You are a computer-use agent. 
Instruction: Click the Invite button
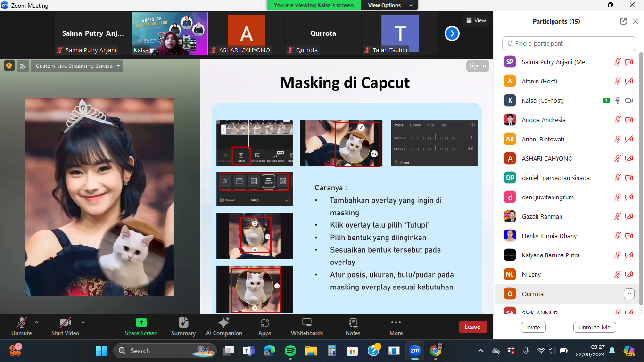pyautogui.click(x=533, y=327)
